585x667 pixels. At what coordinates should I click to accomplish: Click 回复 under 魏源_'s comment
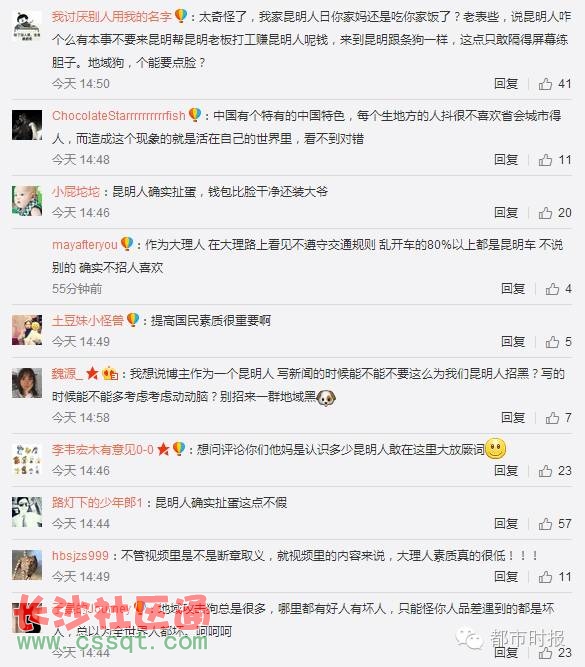click(513, 418)
